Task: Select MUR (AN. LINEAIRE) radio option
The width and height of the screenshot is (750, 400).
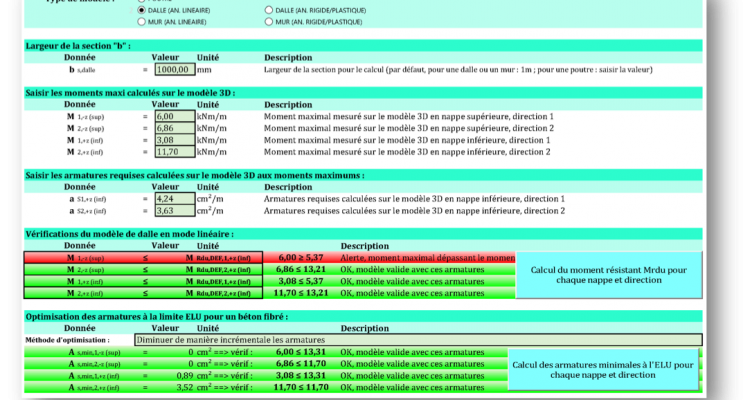Action: click(x=141, y=22)
